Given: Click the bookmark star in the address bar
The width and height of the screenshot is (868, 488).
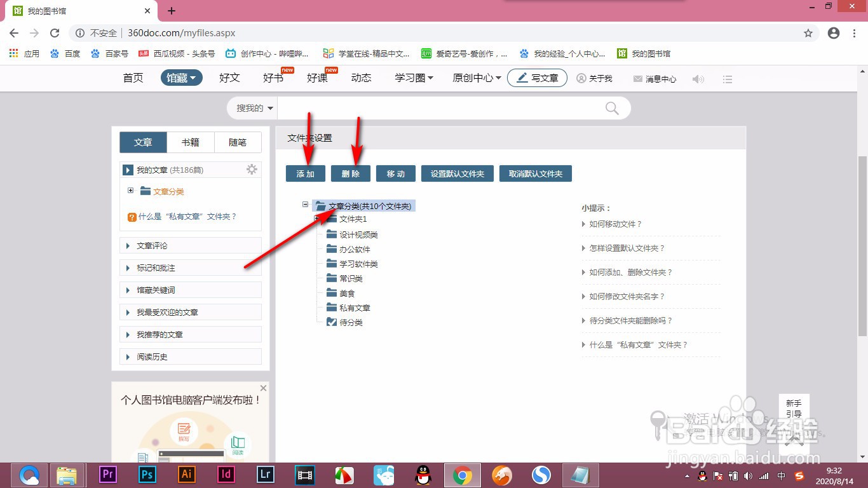Looking at the screenshot, I should [x=808, y=32].
